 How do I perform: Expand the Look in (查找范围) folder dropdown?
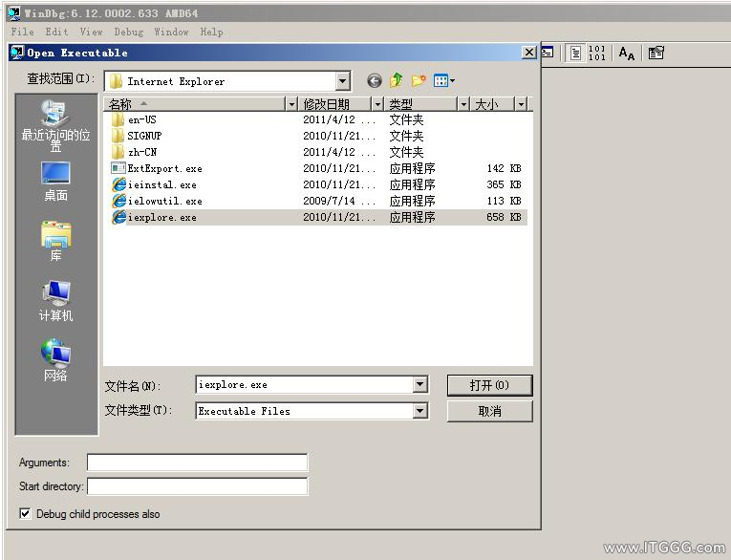[x=343, y=81]
